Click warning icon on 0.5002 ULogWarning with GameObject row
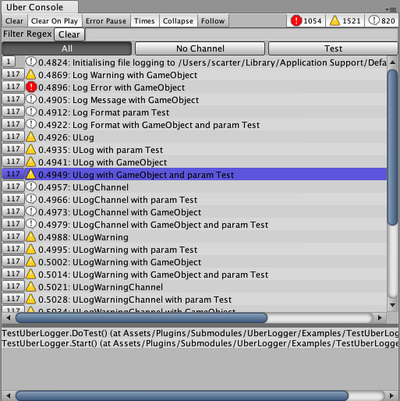400x401 pixels. tap(31, 261)
